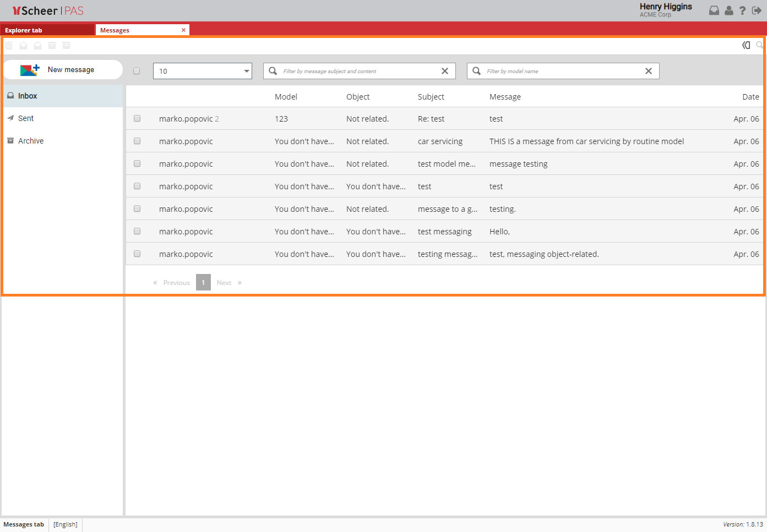
Task: Select page 1 in the pagination control
Action: 203,282
